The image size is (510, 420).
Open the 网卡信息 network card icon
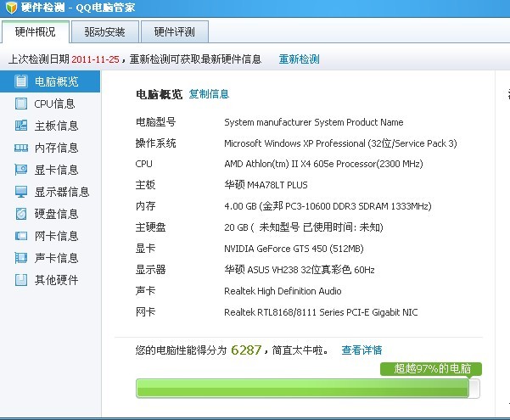[x=21, y=236]
